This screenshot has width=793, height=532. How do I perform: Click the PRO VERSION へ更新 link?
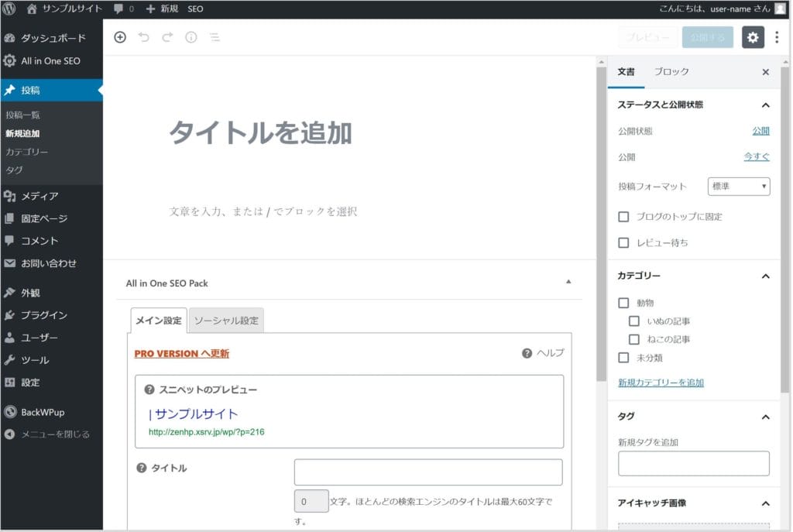pos(182,354)
